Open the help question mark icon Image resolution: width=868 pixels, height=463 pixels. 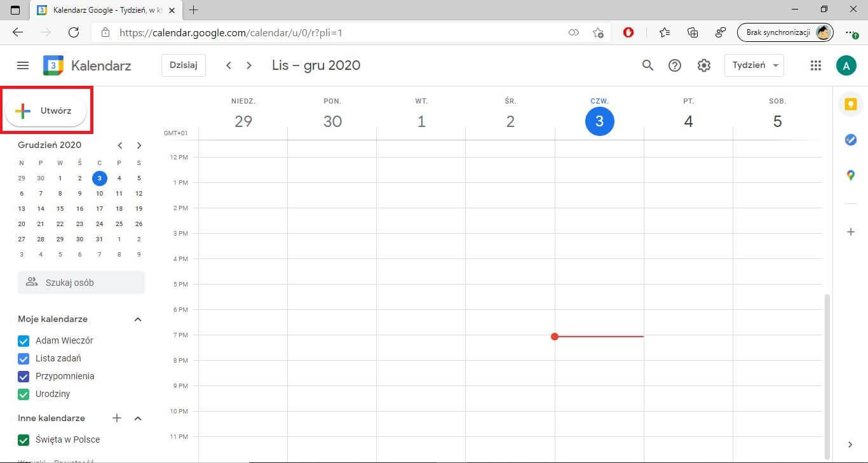coord(675,65)
